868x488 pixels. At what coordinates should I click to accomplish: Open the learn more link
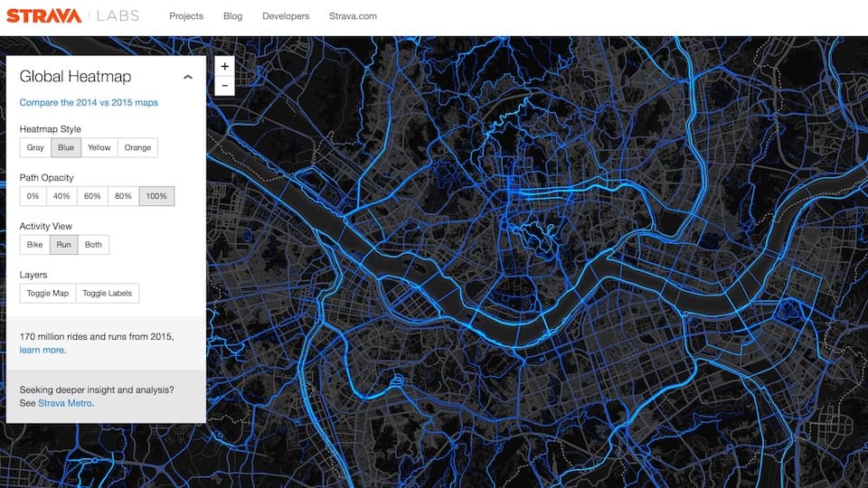42,350
